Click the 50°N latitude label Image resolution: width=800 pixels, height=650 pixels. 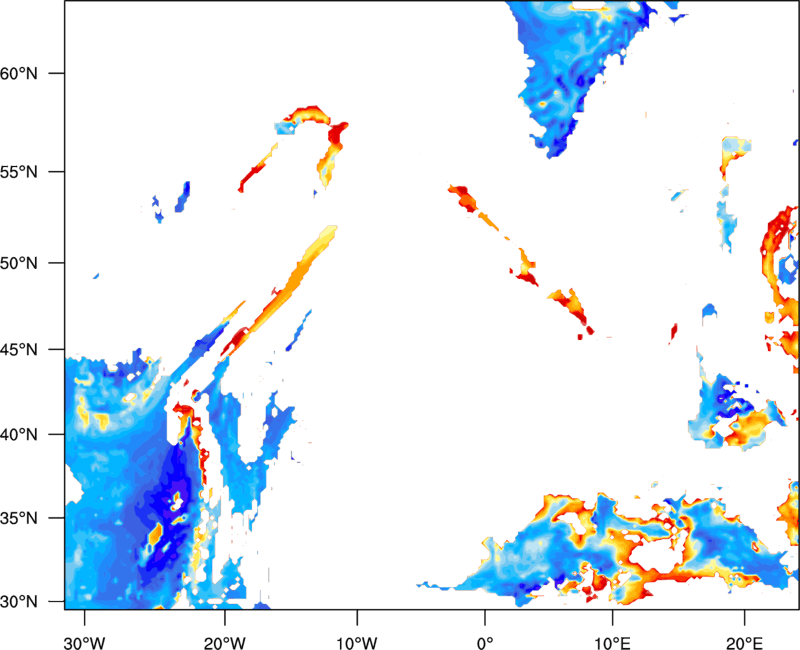[19, 263]
